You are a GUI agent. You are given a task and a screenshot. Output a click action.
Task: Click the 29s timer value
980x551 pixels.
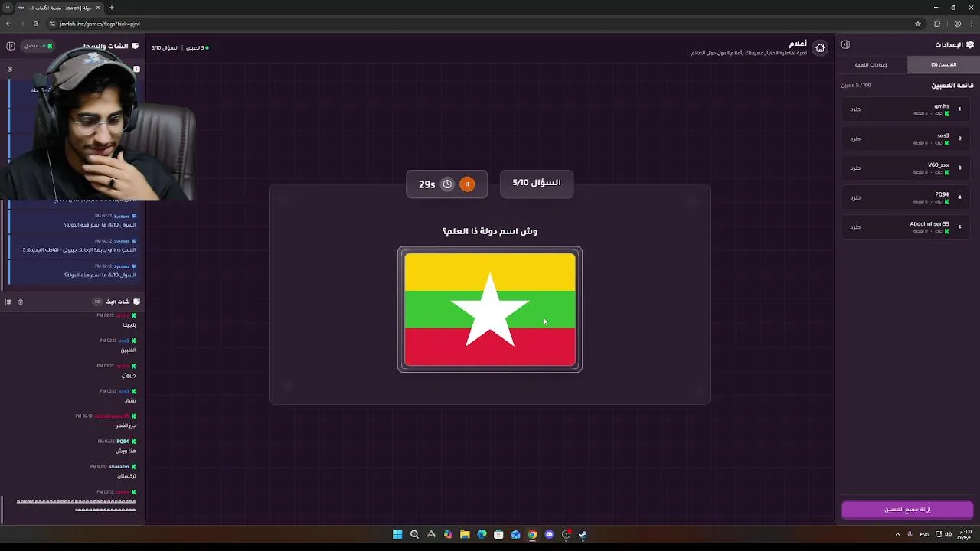(x=426, y=184)
